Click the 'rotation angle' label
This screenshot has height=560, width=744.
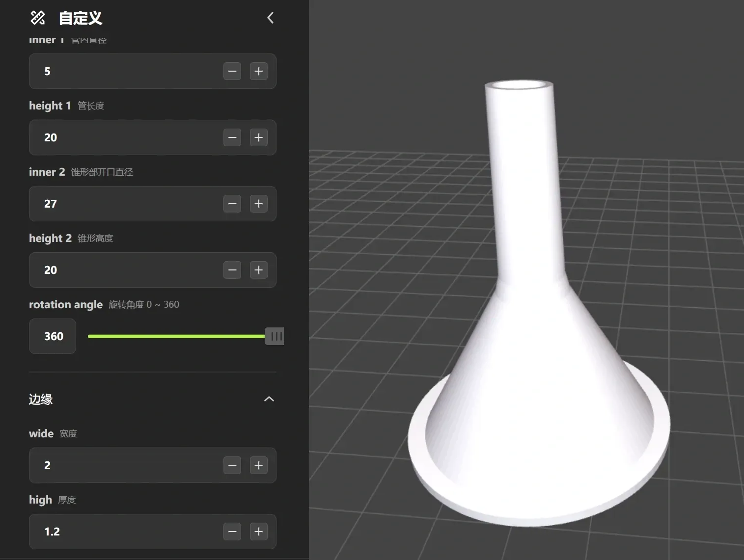point(66,304)
